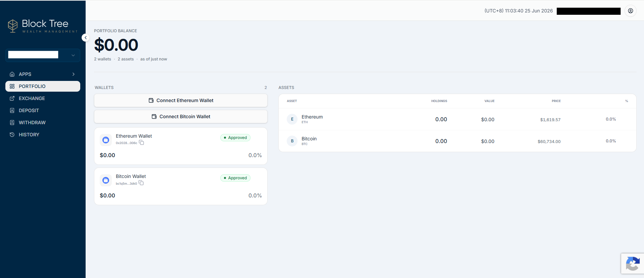Expand the APPS menu chevron
644x278 pixels.
74,74
